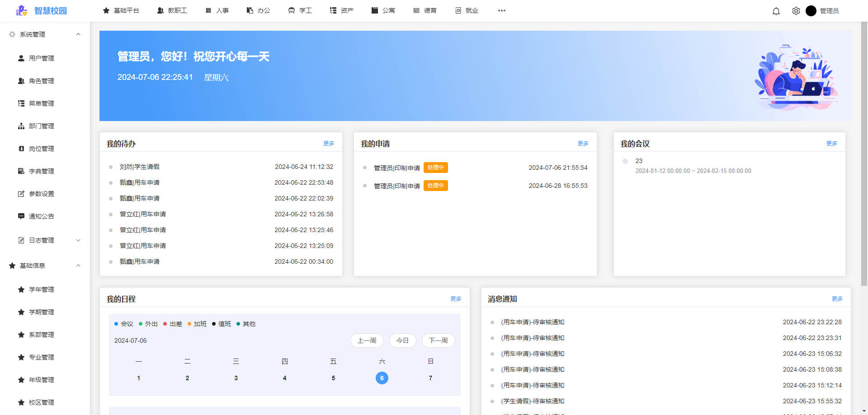This screenshot has width=868, height=415.
Task: Open 角色管理 from the sidebar
Action: pyautogui.click(x=41, y=81)
